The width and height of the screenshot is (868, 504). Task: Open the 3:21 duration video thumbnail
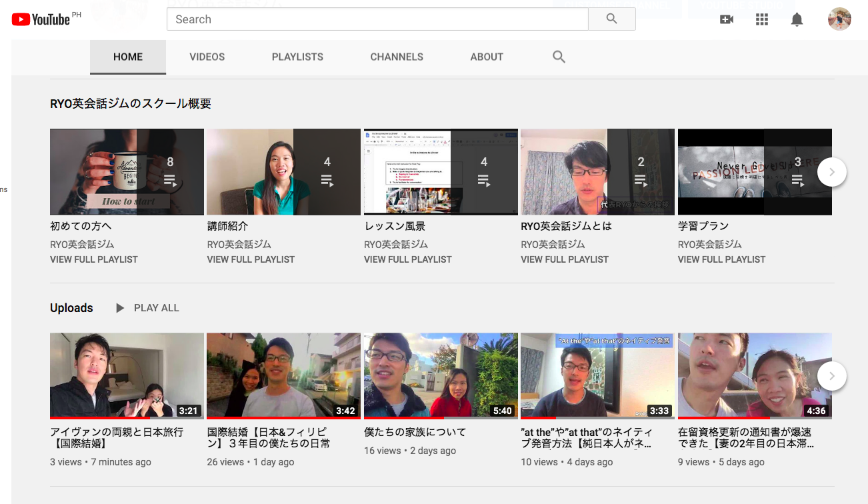point(127,376)
